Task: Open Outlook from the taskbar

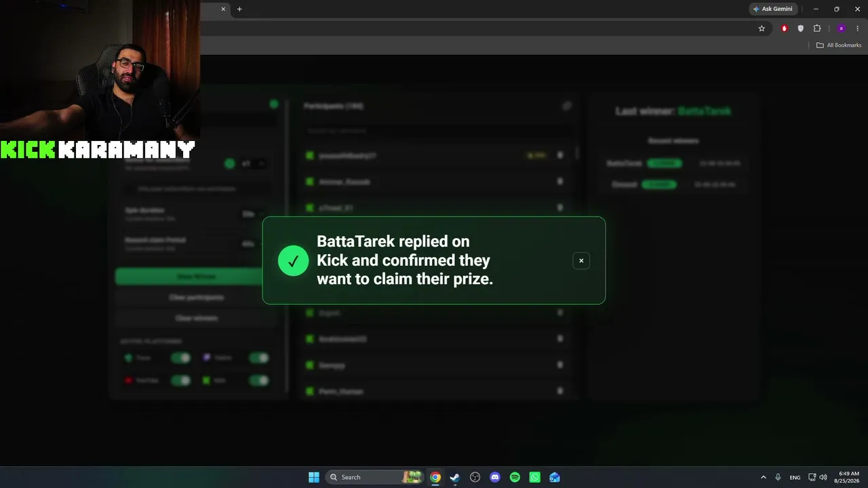Action: pyautogui.click(x=555, y=477)
